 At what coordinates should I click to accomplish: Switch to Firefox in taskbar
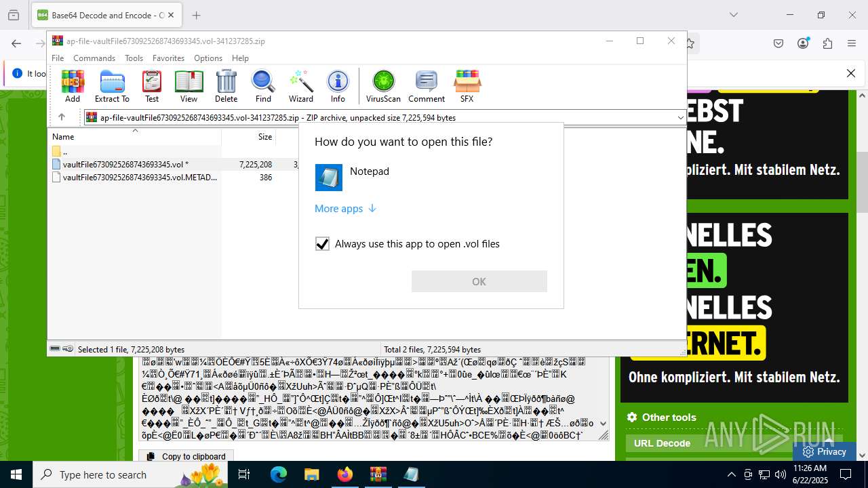[x=344, y=474]
